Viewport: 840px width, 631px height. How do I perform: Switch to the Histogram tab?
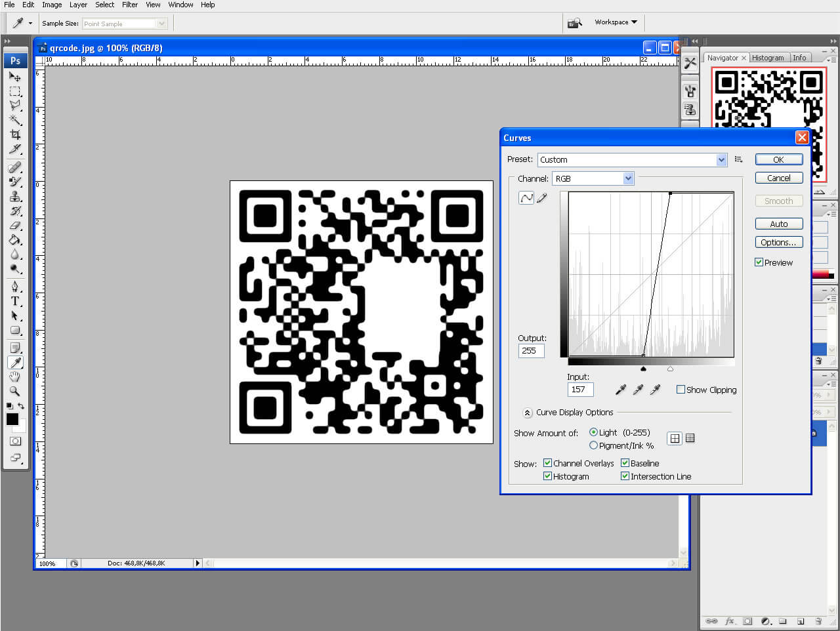(x=768, y=58)
